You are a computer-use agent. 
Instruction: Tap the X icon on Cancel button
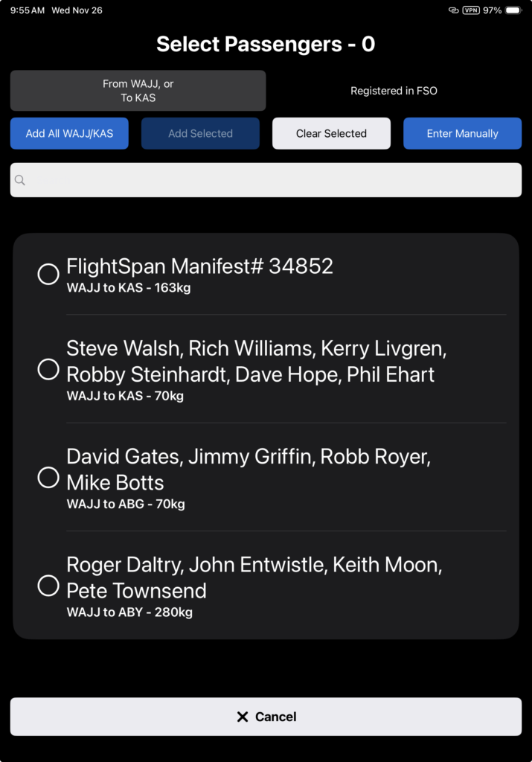tap(242, 717)
